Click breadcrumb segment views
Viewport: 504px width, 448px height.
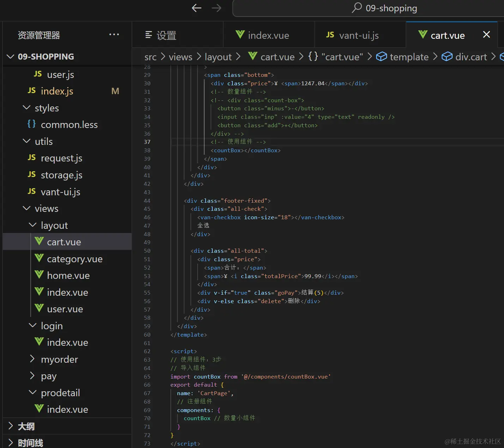tap(181, 57)
